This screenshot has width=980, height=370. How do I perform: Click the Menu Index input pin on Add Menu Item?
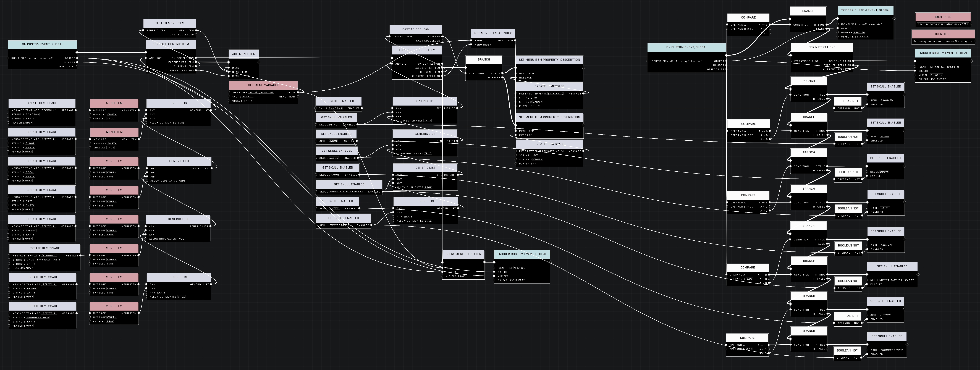[229, 76]
